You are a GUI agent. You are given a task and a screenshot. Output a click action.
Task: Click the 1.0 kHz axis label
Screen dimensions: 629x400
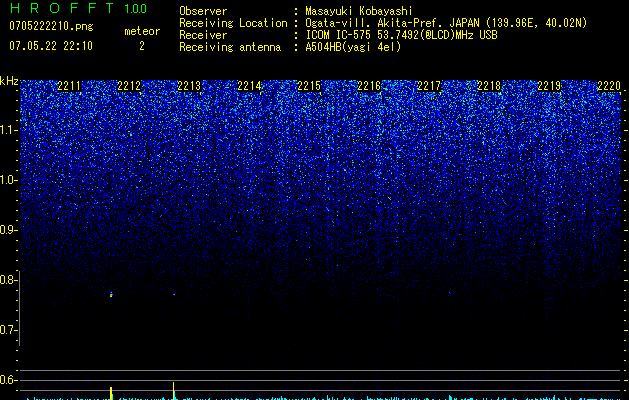pos(9,180)
